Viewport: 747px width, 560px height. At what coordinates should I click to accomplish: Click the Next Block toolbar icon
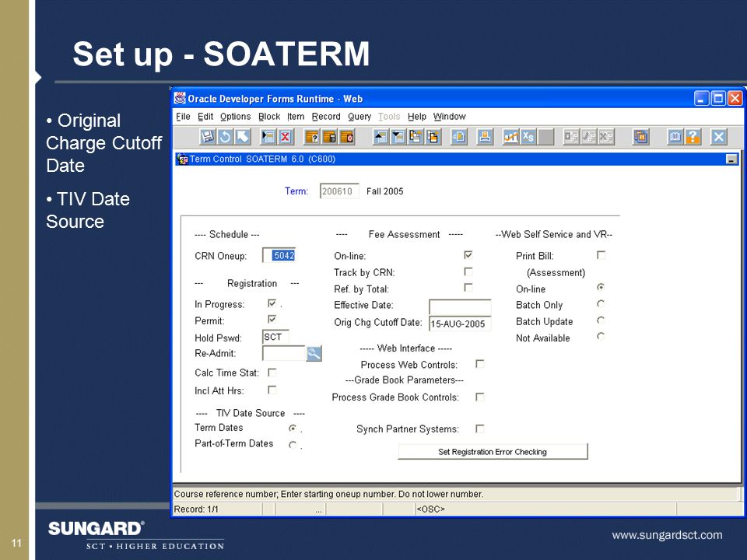pyautogui.click(x=433, y=137)
